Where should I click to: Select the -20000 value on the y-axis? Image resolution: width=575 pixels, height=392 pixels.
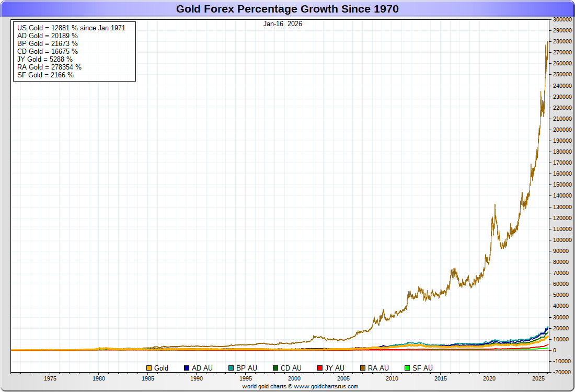[561, 372]
